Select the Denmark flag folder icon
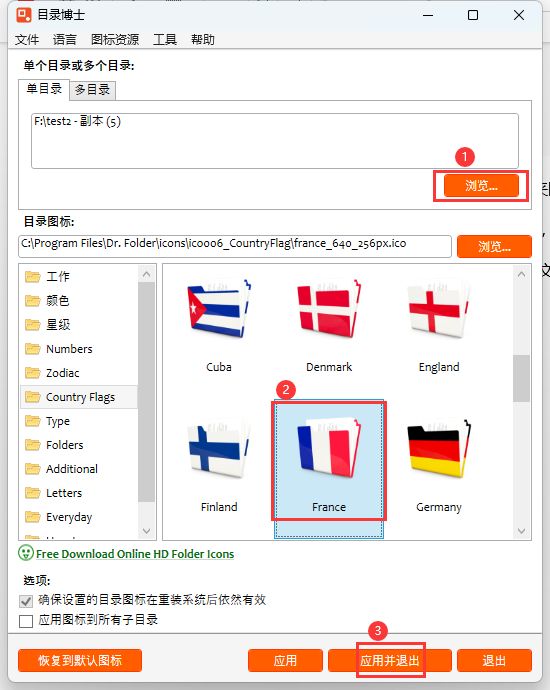 tap(329, 309)
